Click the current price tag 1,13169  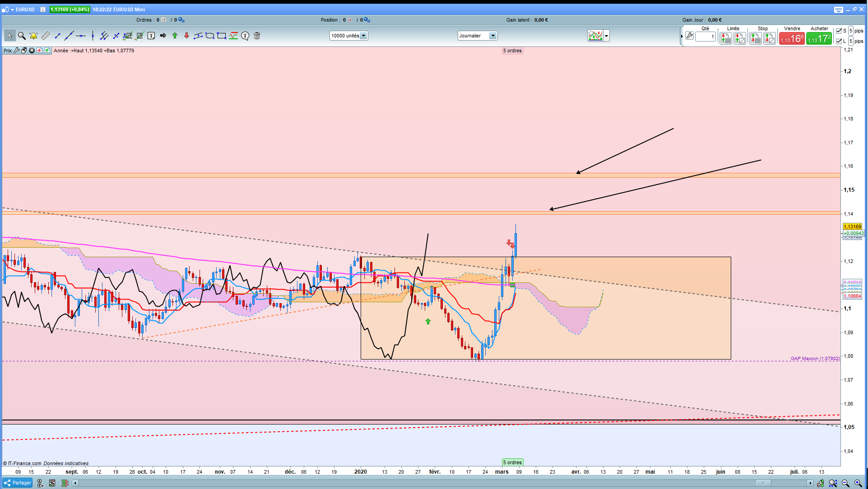click(x=852, y=226)
